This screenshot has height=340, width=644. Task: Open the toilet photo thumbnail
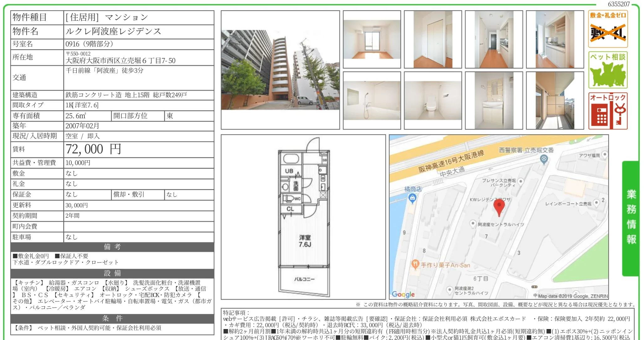tap(433, 100)
